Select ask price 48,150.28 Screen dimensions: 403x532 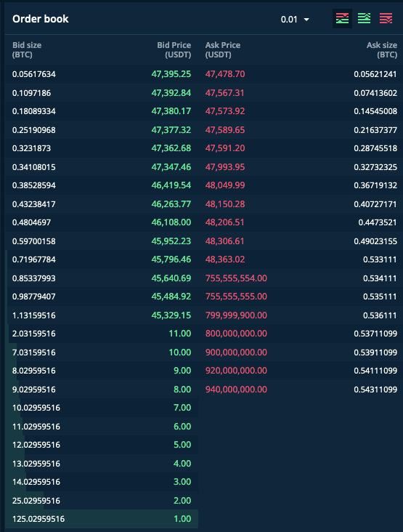click(x=225, y=204)
